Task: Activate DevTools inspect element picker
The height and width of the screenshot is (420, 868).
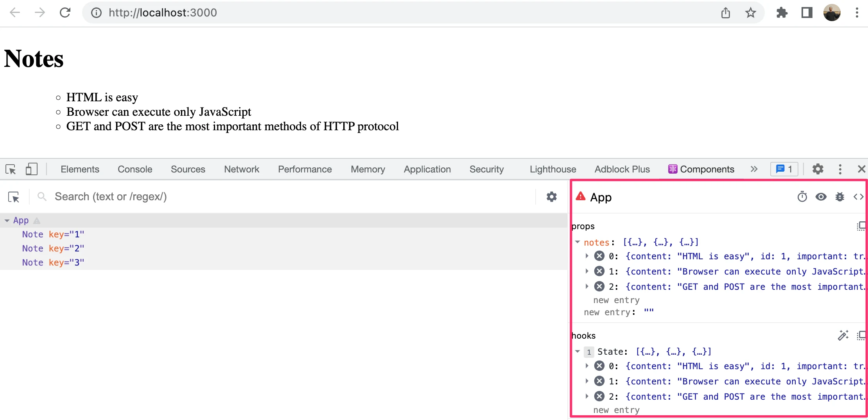Action: point(11,169)
